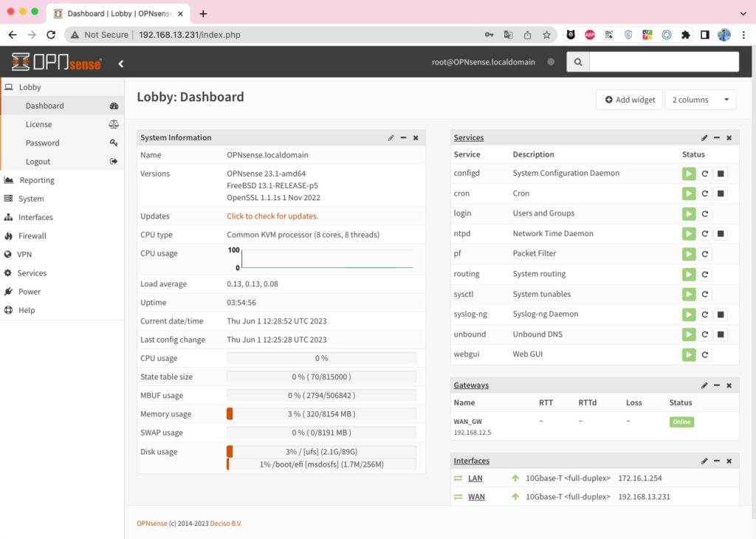Reload the browser page

pyautogui.click(x=51, y=35)
